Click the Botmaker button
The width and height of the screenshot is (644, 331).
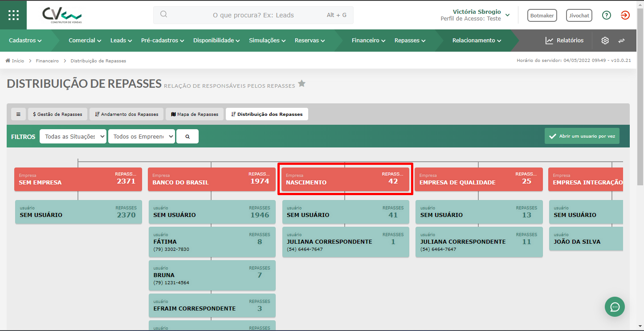[542, 15]
